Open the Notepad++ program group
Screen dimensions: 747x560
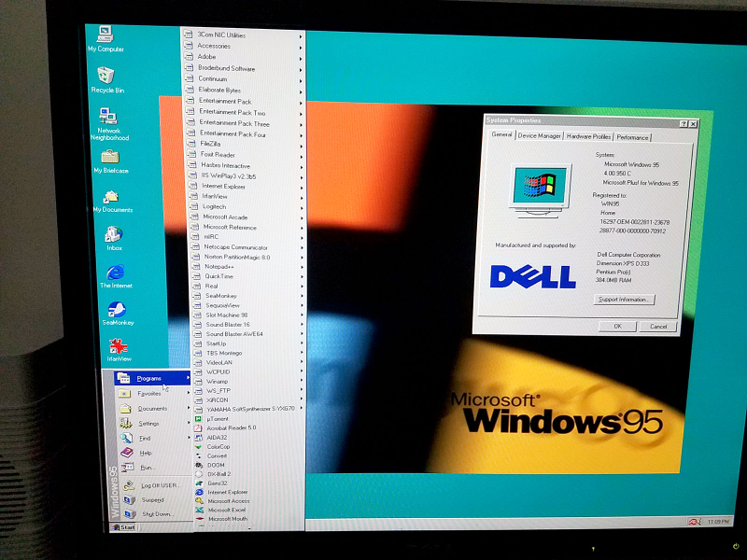point(247,267)
